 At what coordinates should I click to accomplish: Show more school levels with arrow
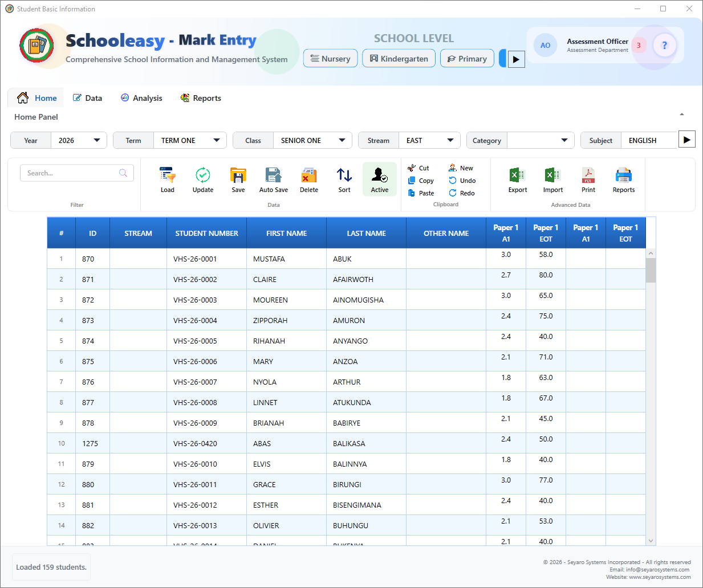coord(516,59)
